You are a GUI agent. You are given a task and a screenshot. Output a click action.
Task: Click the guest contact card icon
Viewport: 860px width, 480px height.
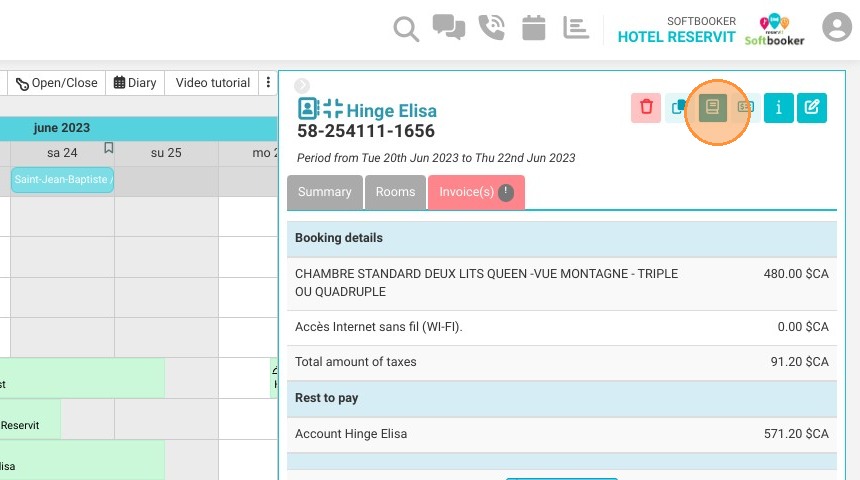point(308,109)
